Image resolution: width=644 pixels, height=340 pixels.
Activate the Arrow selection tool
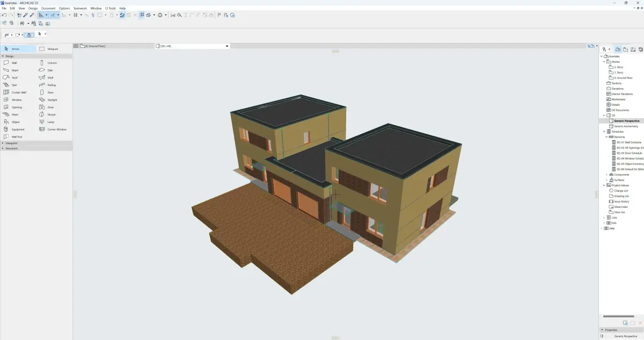click(x=18, y=49)
